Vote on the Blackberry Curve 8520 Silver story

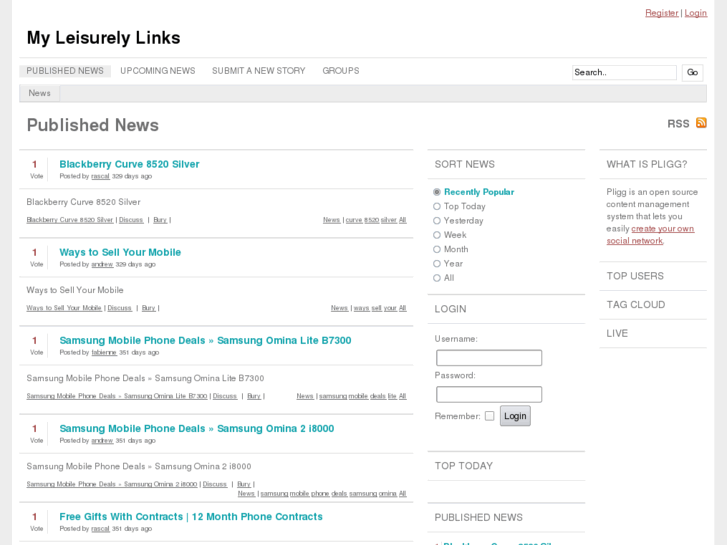(x=36, y=176)
